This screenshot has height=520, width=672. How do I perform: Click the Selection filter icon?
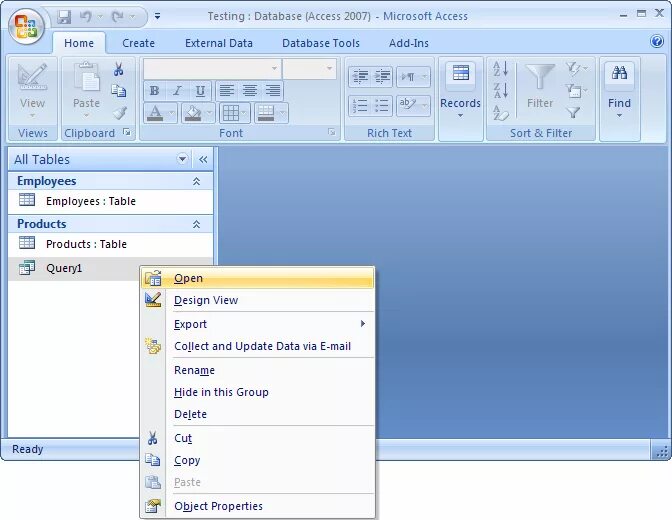click(x=575, y=69)
